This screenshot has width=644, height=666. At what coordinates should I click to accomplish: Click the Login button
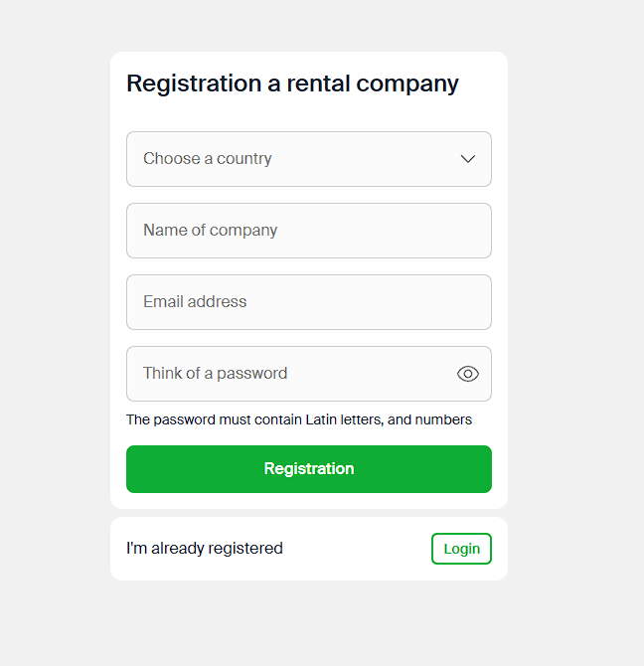tap(461, 549)
